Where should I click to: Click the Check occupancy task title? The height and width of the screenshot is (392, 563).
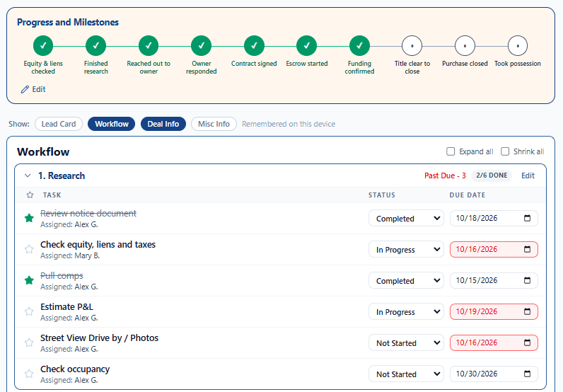tap(75, 369)
